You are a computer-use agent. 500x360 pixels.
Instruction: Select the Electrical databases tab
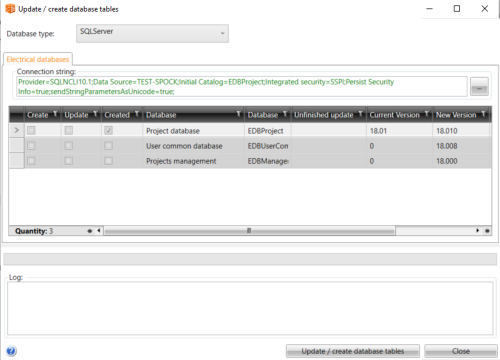[38, 59]
